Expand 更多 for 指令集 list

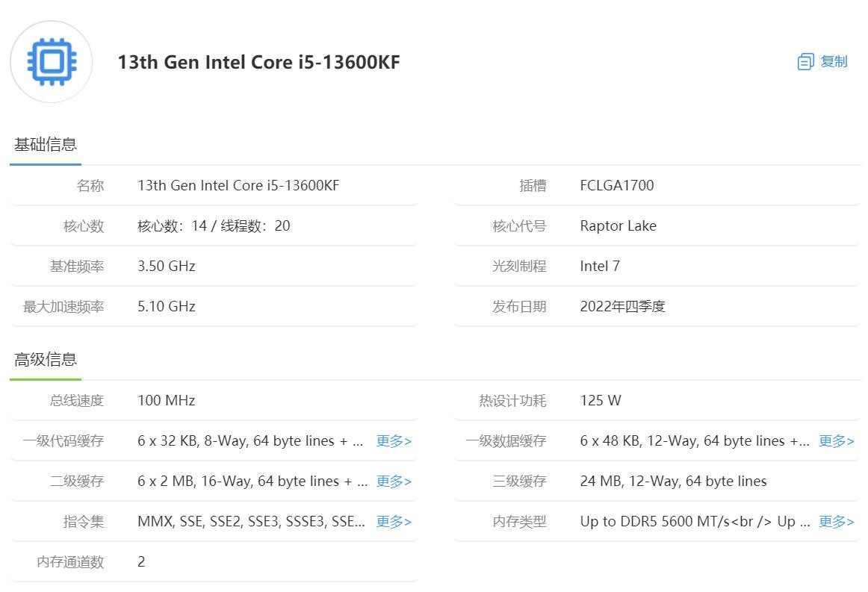pyautogui.click(x=394, y=522)
